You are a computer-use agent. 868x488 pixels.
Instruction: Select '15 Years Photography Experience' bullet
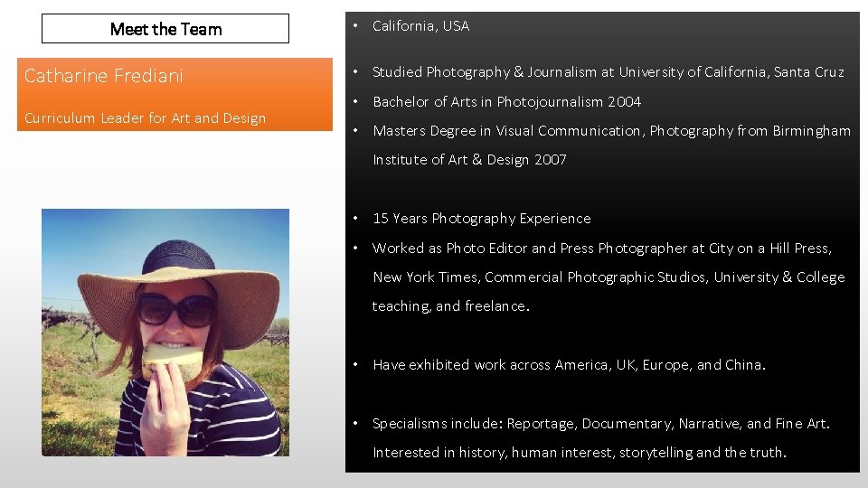pos(482,219)
